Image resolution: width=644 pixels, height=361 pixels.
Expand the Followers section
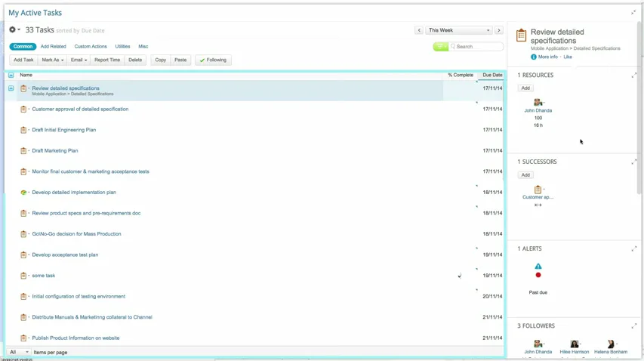(x=634, y=326)
